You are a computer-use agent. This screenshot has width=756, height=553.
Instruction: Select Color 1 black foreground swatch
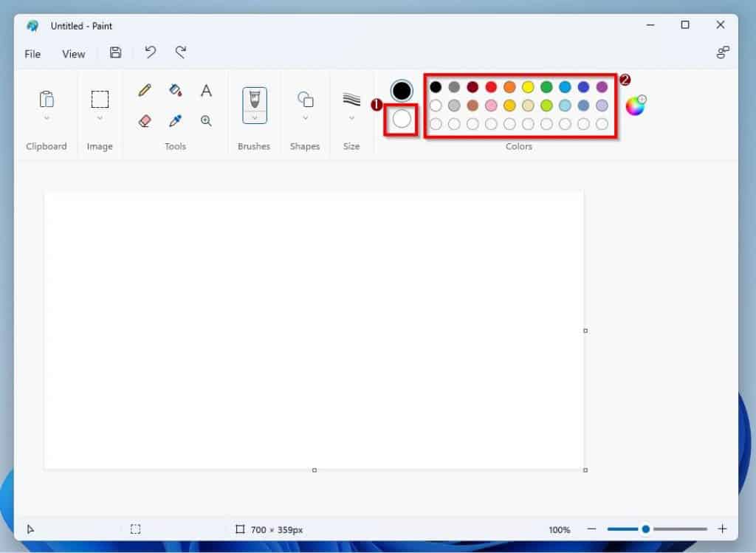pos(401,91)
